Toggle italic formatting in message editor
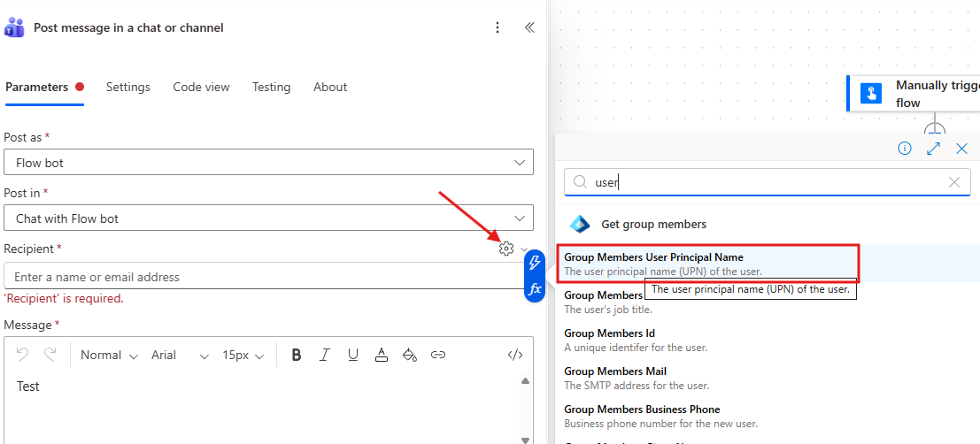 coord(324,355)
